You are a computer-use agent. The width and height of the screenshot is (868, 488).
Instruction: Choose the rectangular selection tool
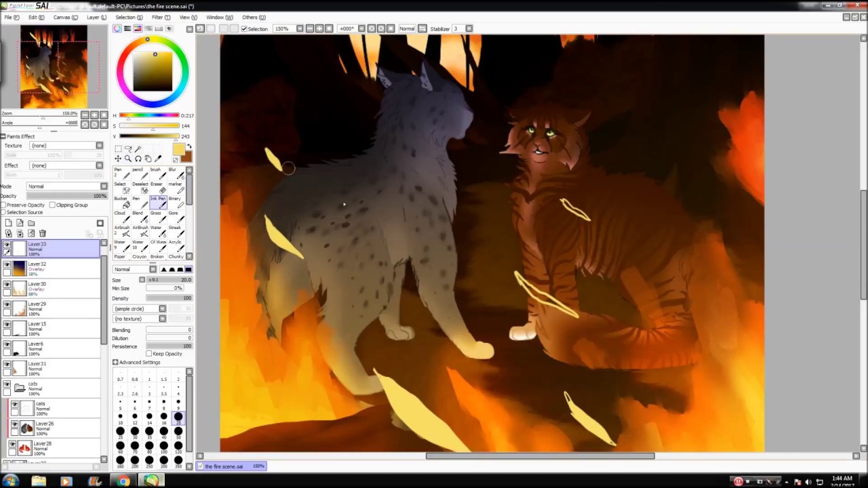pyautogui.click(x=118, y=148)
